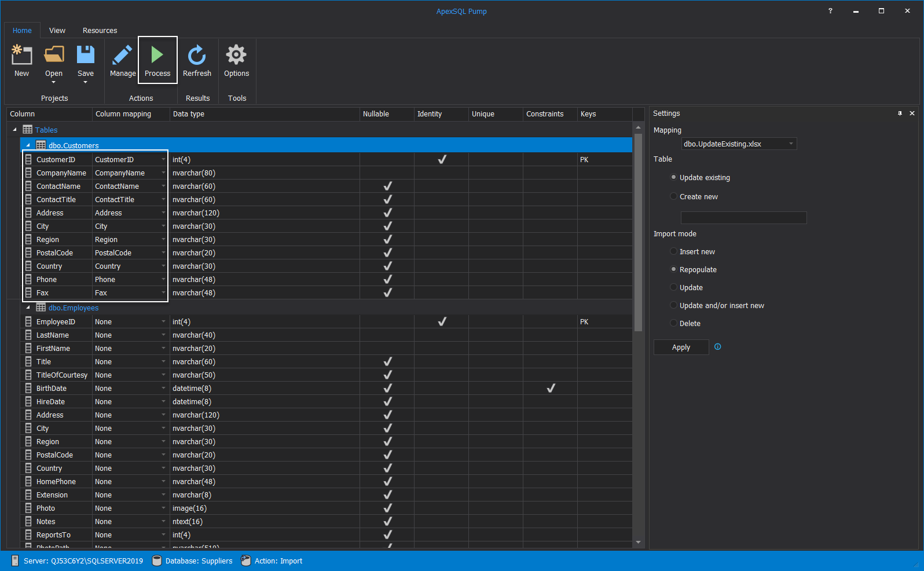
Task: Open the Mapping dbo.UpdateExisting.xlsx dropdown
Action: [x=739, y=144]
